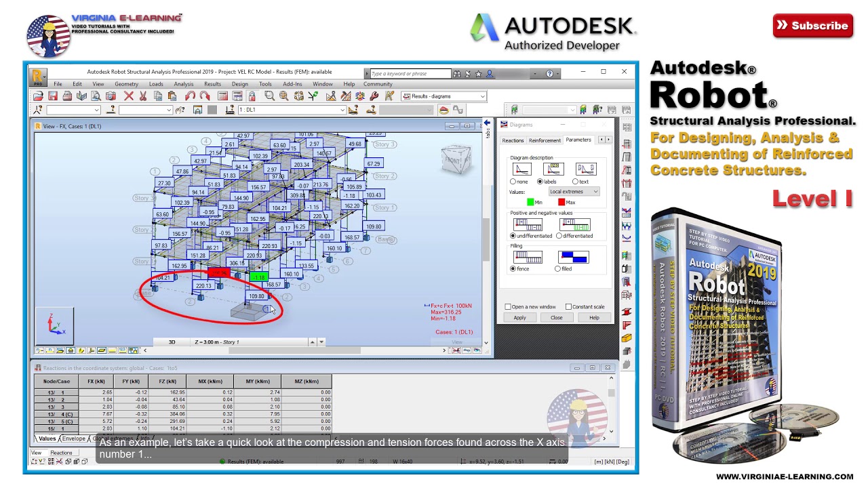The image size is (868, 488).
Task: Click the Close button in Diagrams dialog
Action: click(556, 318)
